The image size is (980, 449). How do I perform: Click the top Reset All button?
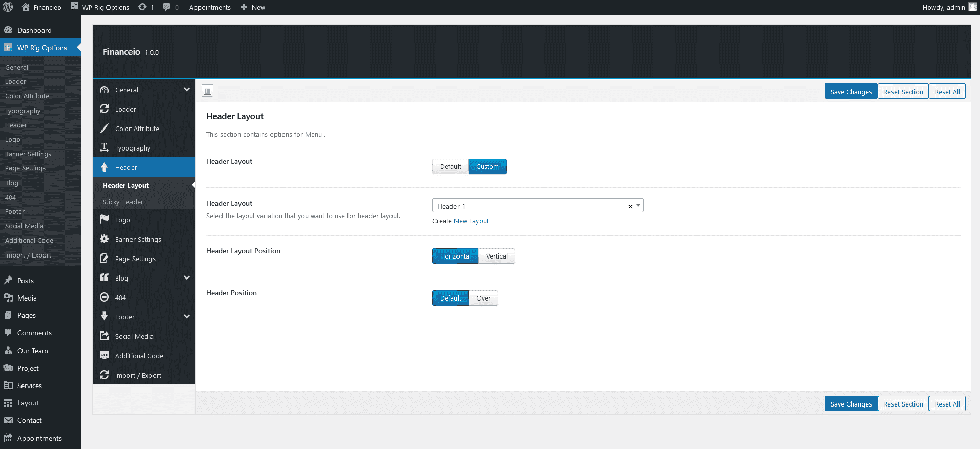click(x=947, y=92)
